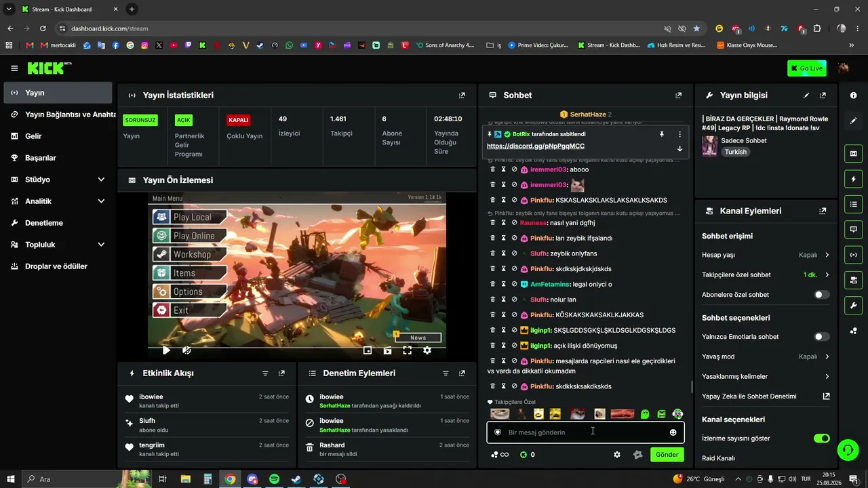
Task: Toggle Abonelere özel sohbet switch
Action: (821, 295)
